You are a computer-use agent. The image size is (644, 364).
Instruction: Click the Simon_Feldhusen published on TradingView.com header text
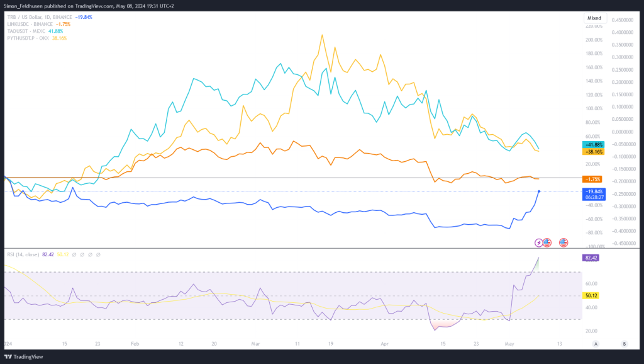89,6
